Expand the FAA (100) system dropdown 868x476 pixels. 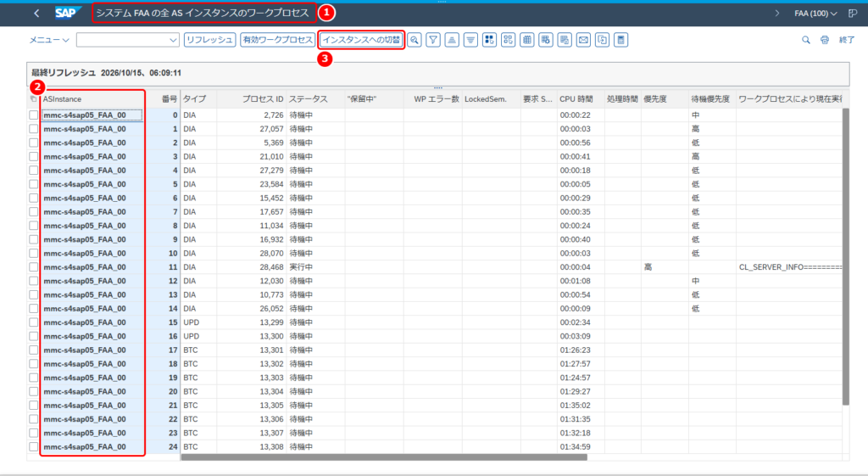point(816,14)
